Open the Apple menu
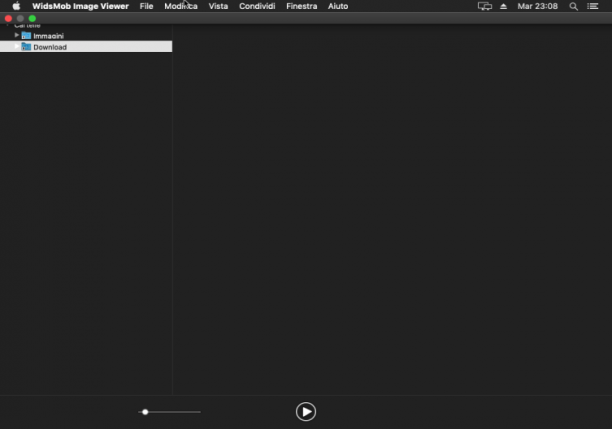Viewport: 612px width, 429px height. (16, 6)
